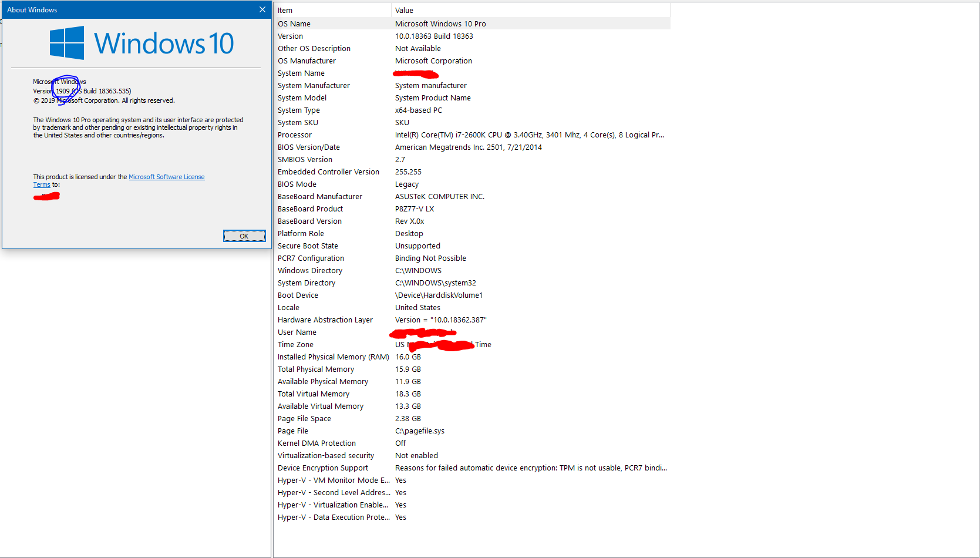Select the Windows Directory row
This screenshot has height=558, width=980.
click(472, 270)
